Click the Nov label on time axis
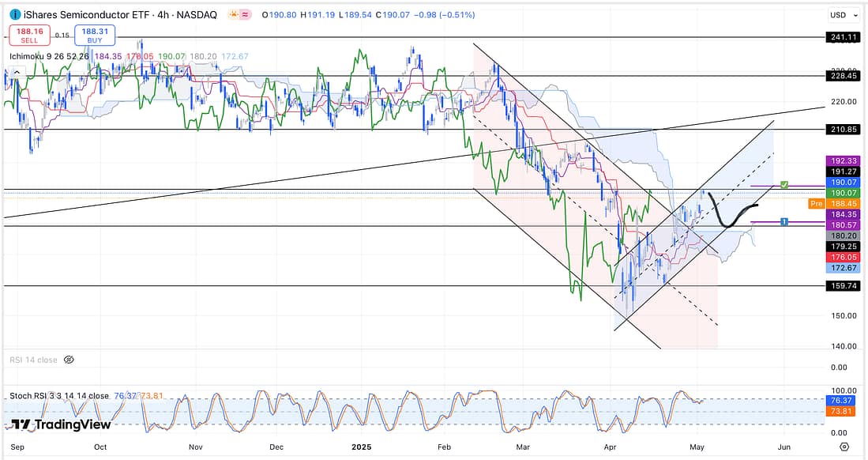 point(195,447)
